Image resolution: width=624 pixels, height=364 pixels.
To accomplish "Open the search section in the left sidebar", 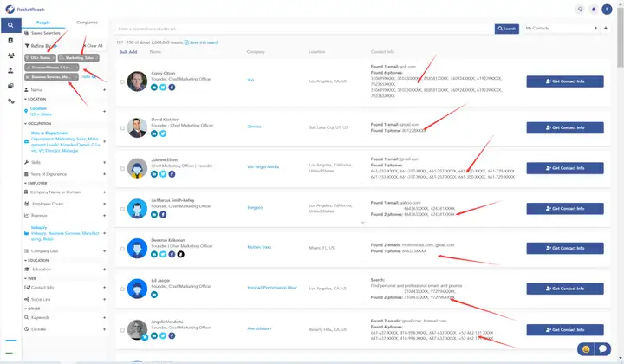I will [x=10, y=25].
